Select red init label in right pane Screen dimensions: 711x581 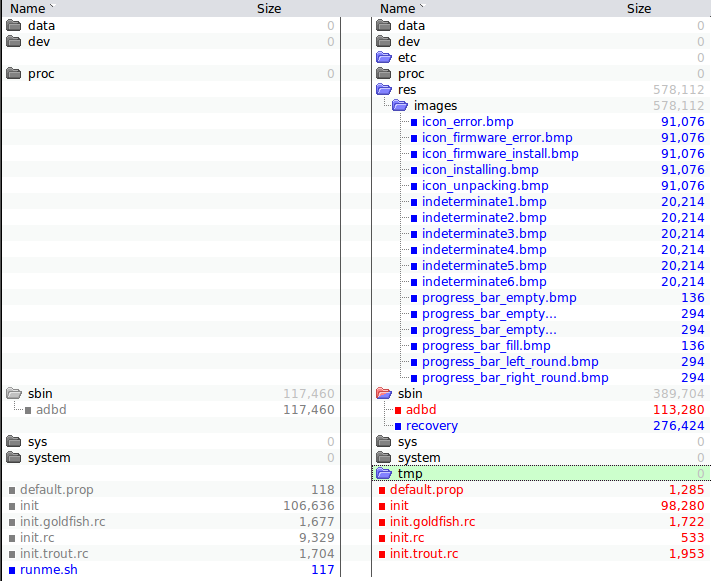(399, 506)
